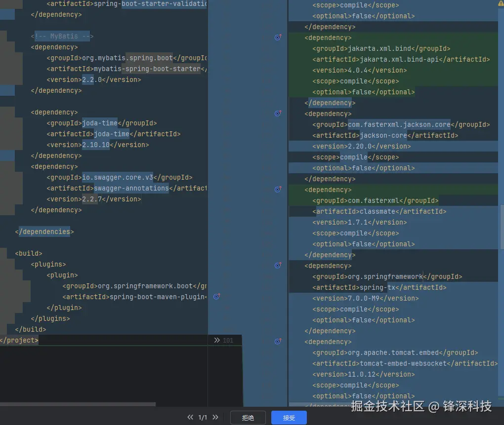Click the "1/1" change counter

[x=203, y=417]
